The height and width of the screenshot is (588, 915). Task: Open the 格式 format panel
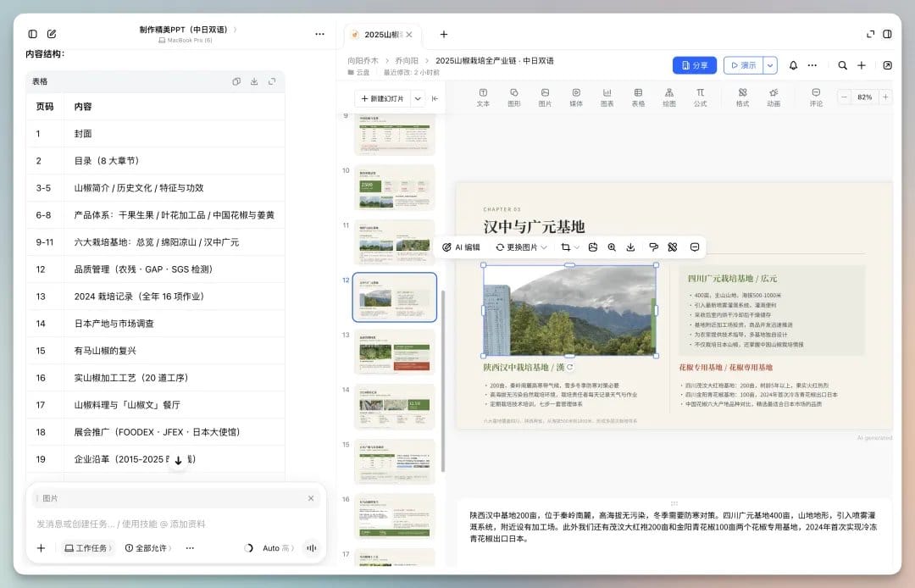point(742,97)
